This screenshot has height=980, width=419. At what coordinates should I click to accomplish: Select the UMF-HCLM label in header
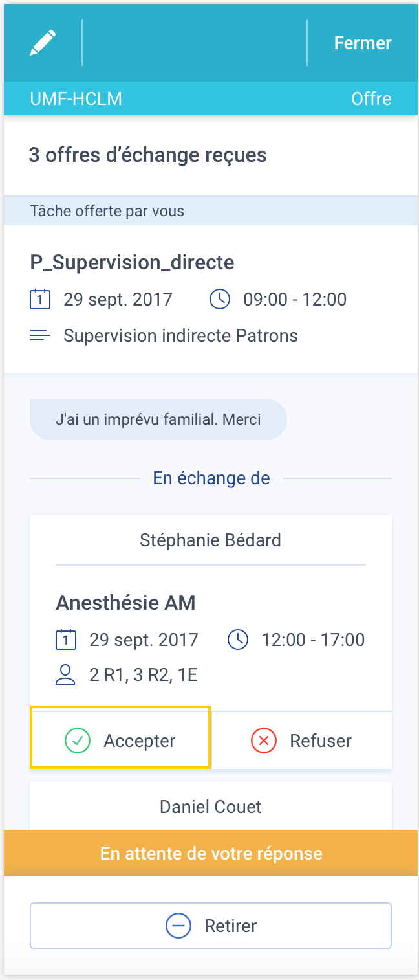(76, 99)
